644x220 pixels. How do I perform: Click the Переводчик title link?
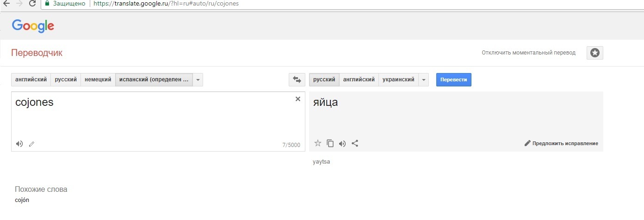click(37, 53)
